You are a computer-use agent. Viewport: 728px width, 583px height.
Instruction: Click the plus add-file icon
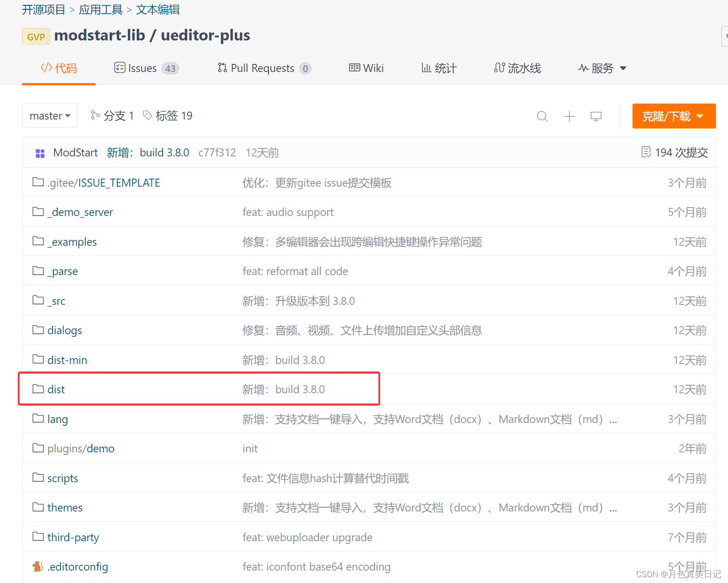pyautogui.click(x=569, y=116)
